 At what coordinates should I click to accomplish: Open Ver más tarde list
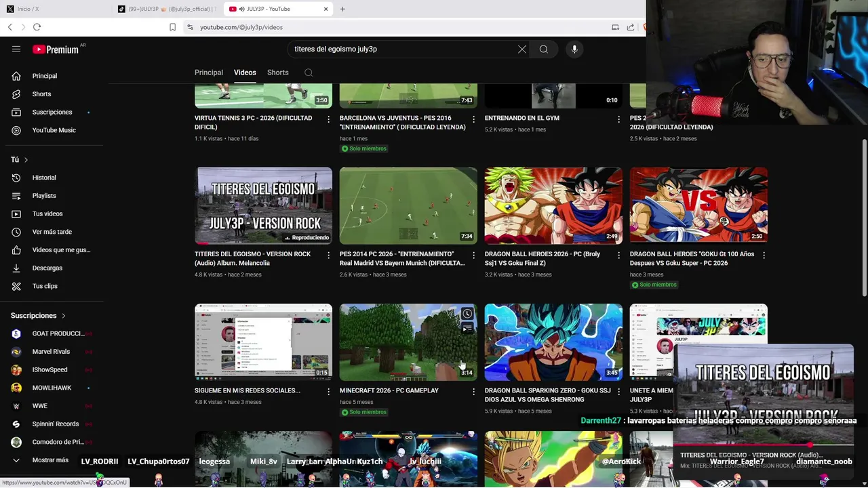pyautogui.click(x=52, y=232)
